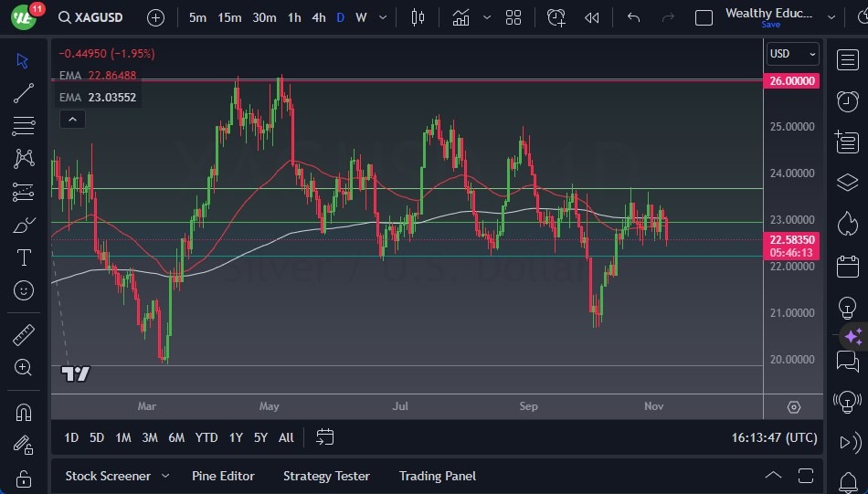
Task: Click the zoom in magnifier tool
Action: click(x=24, y=367)
